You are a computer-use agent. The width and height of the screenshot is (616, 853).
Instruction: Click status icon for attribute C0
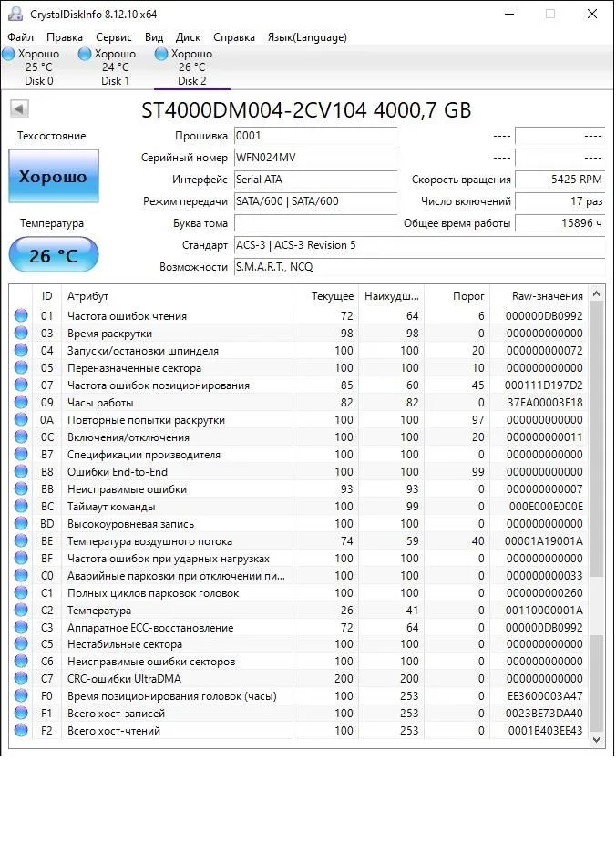point(21,576)
